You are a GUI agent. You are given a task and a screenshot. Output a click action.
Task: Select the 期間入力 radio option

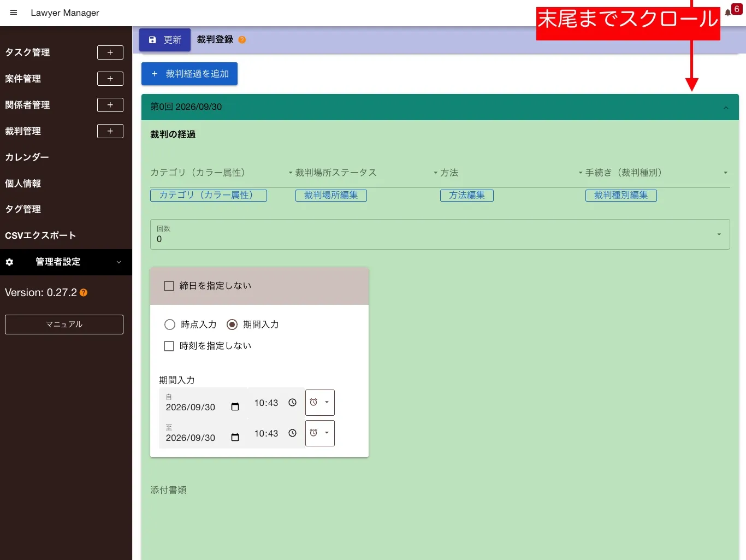[x=232, y=325]
